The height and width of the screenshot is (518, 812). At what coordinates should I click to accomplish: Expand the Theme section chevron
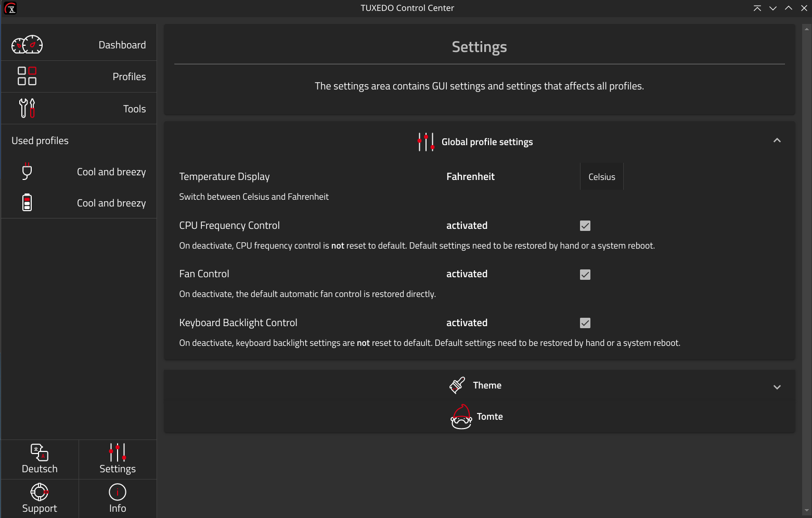point(777,387)
